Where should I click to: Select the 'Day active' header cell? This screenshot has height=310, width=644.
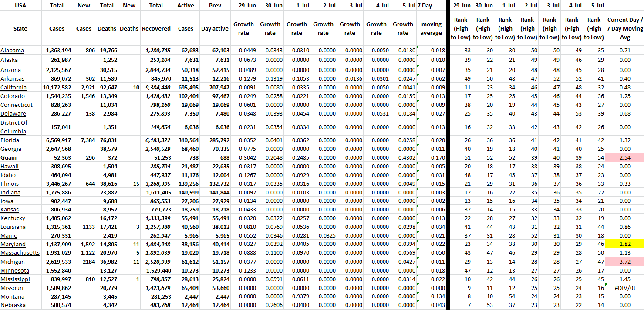click(215, 28)
